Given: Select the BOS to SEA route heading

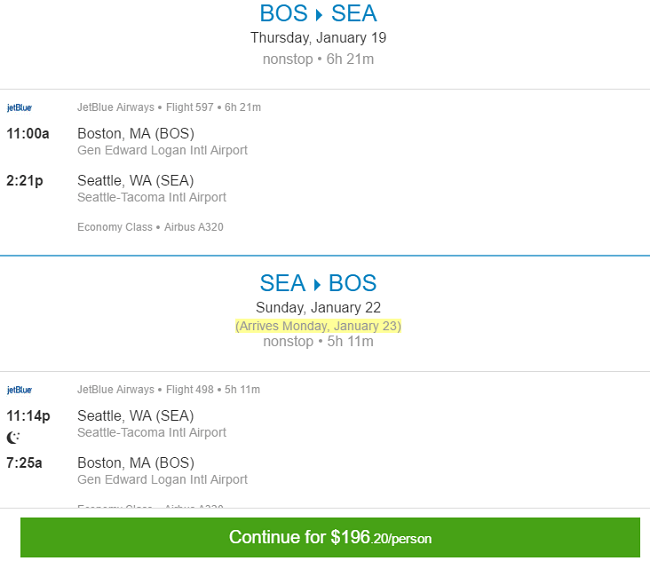Looking at the screenshot, I should coord(318,13).
